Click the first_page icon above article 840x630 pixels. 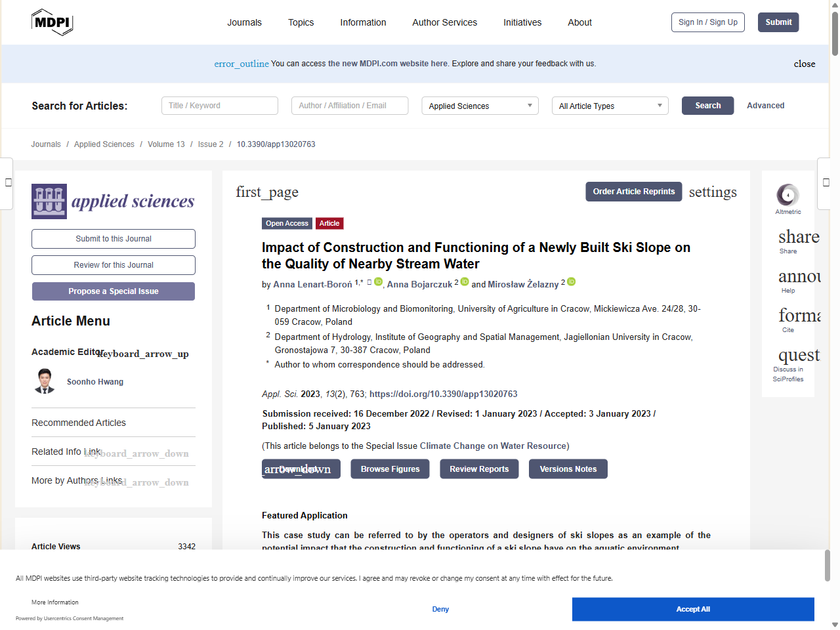[267, 192]
